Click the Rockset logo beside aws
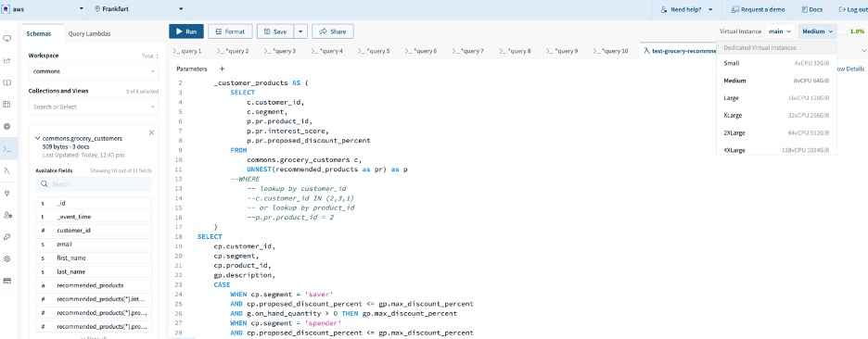Viewport: 868px width, 339px height. pos(6,9)
